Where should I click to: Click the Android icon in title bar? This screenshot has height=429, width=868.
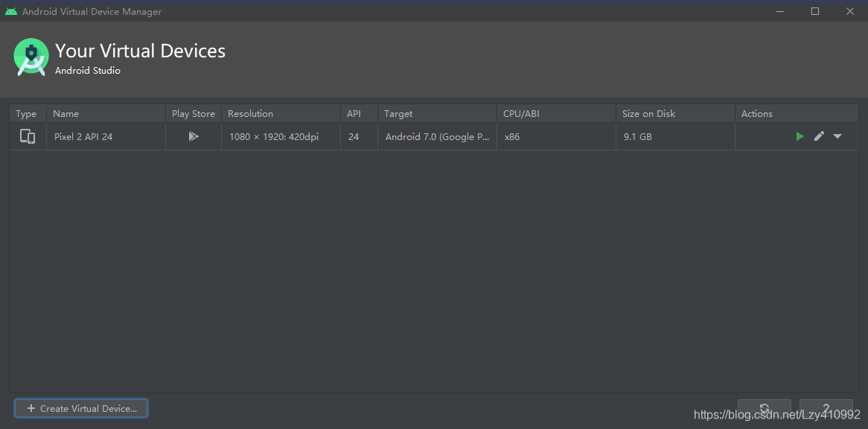point(11,11)
